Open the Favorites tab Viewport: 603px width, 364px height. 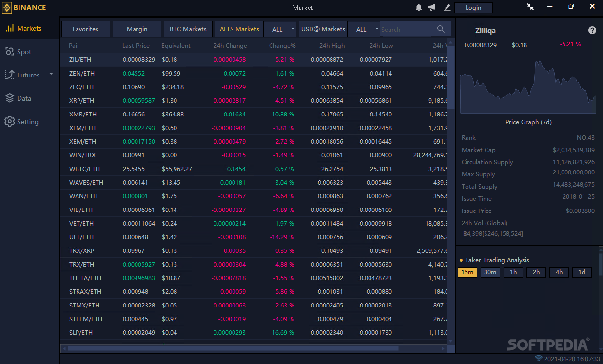85,29
